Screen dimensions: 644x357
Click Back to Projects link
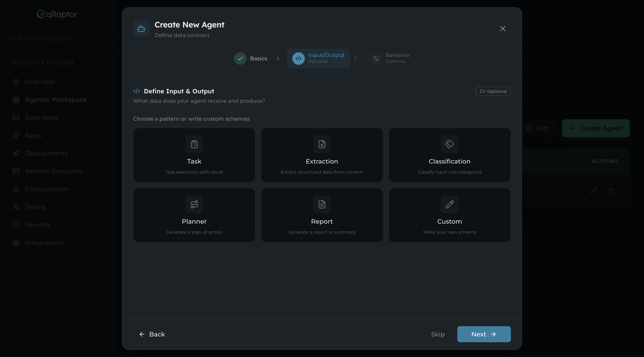(x=39, y=38)
